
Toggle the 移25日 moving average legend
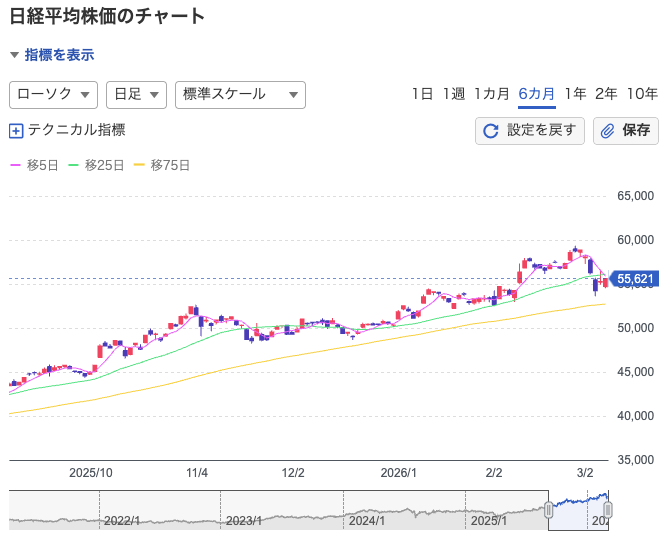pos(96,165)
